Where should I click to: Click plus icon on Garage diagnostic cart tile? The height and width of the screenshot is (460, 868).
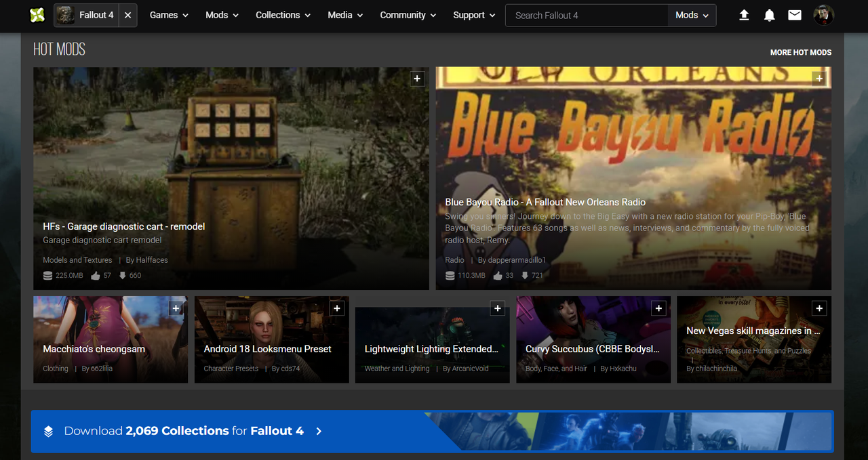pos(417,79)
